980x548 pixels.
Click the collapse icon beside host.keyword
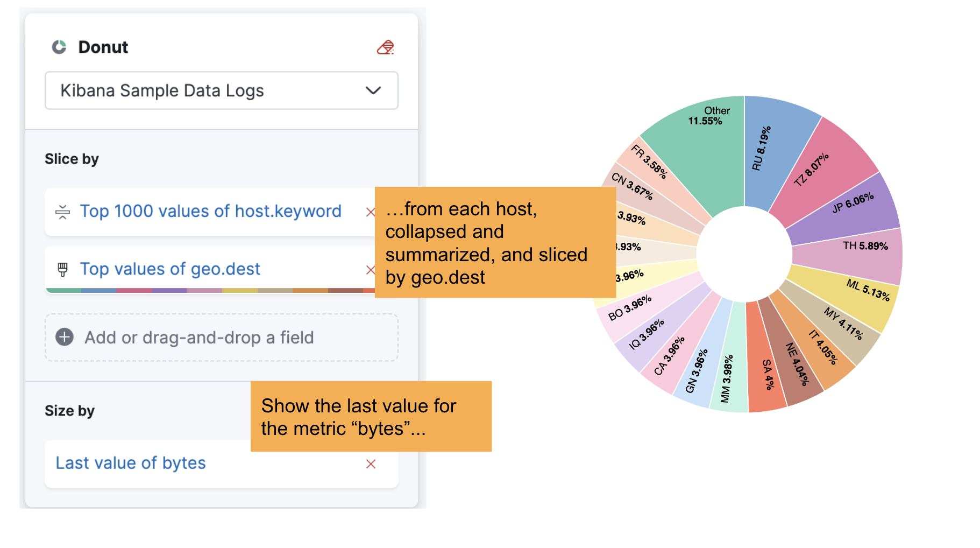(62, 212)
